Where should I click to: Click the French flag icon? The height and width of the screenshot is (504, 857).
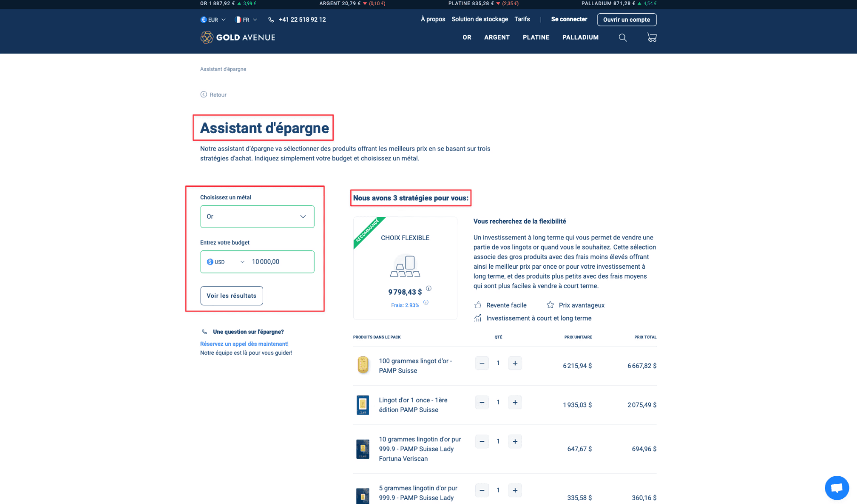238,20
